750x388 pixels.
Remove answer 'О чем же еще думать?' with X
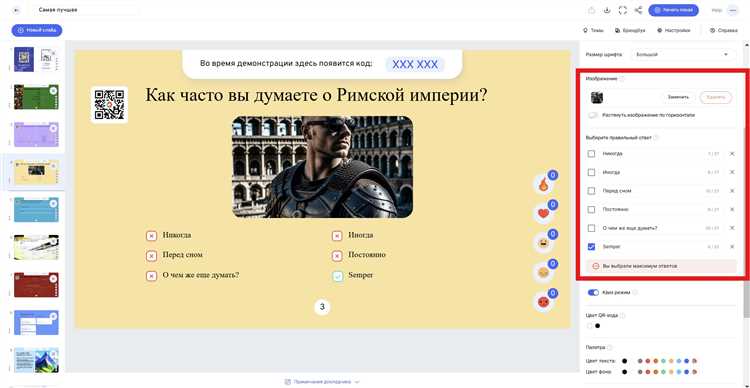click(732, 228)
